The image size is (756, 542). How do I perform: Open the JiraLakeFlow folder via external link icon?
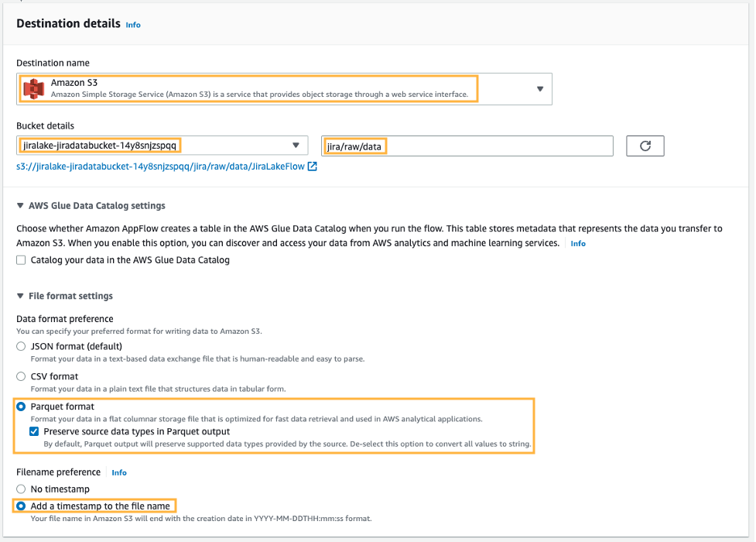tap(312, 166)
